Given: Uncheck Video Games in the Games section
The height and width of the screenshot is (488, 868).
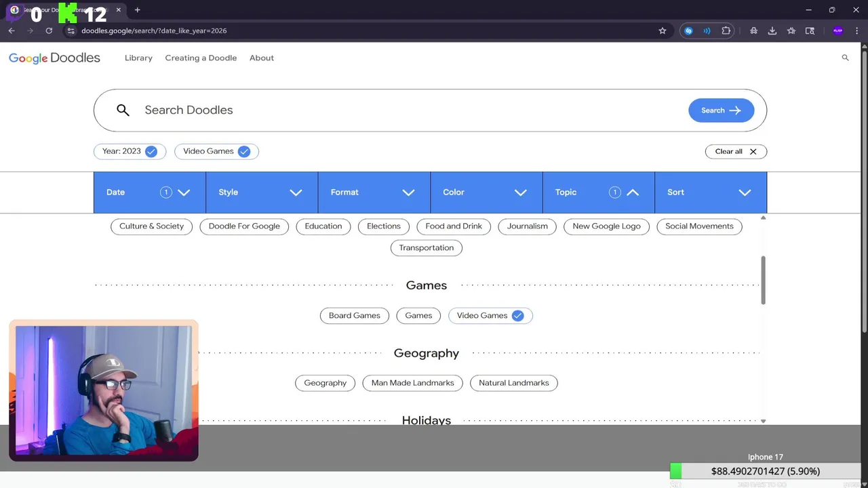Looking at the screenshot, I should coord(490,315).
